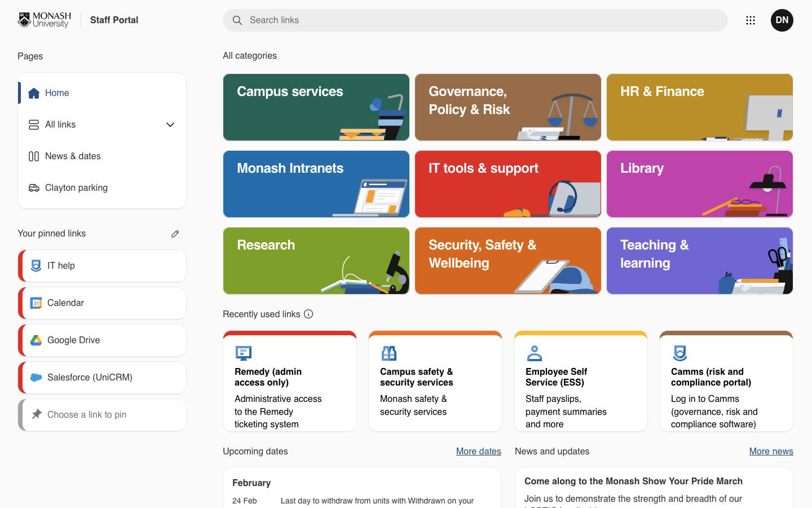Open Campus safety & security services card
Screen dimensions: 812x508
coord(435,382)
